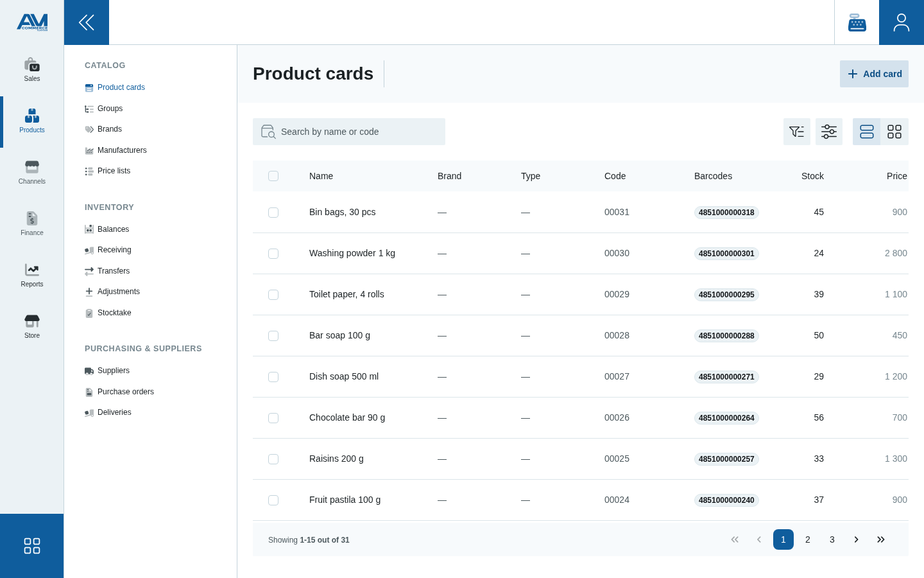Viewport: 924px width, 578px height.
Task: Click the Add card button
Action: (874, 74)
